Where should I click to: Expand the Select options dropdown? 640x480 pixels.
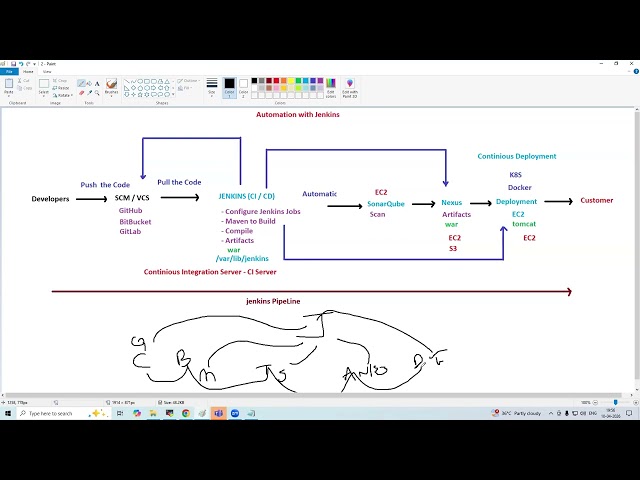(44, 94)
